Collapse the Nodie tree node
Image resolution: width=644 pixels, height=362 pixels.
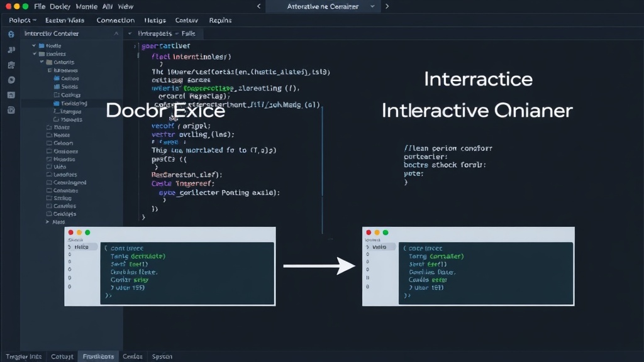tap(34, 45)
